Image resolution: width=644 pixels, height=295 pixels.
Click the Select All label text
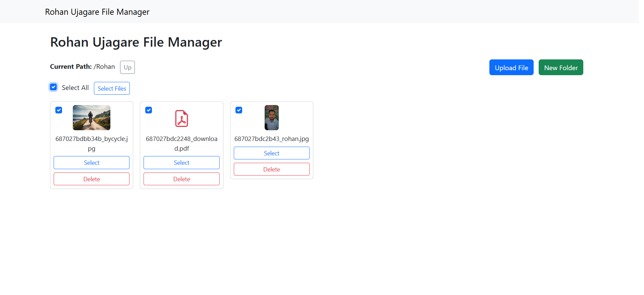pos(75,88)
